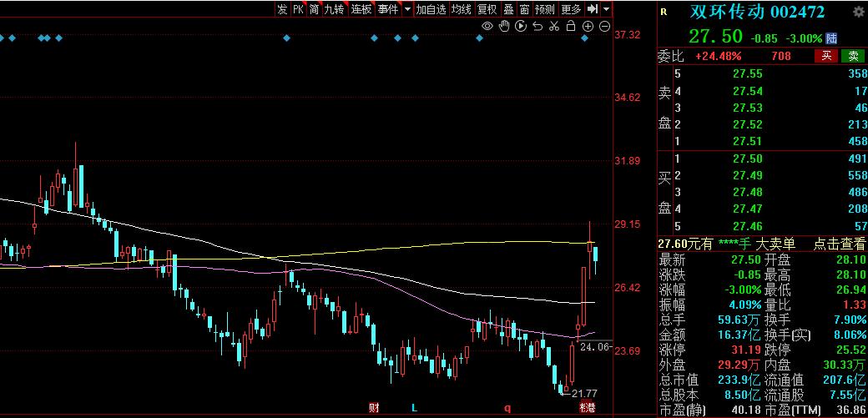This screenshot has height=418, width=868.
Task: Click the 最低 value 26.94
Action: coord(850,290)
